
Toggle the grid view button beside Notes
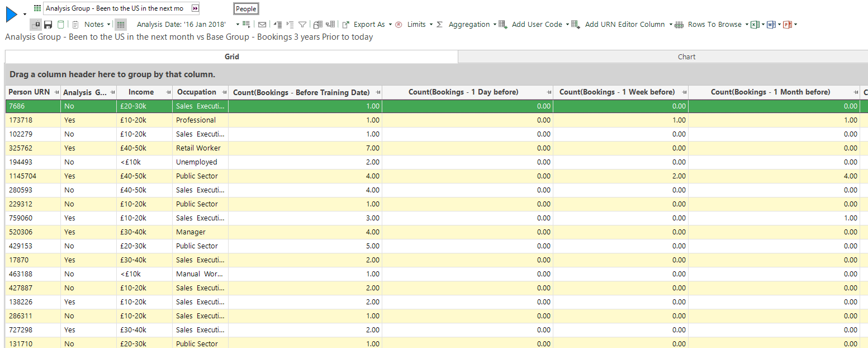[x=121, y=25]
